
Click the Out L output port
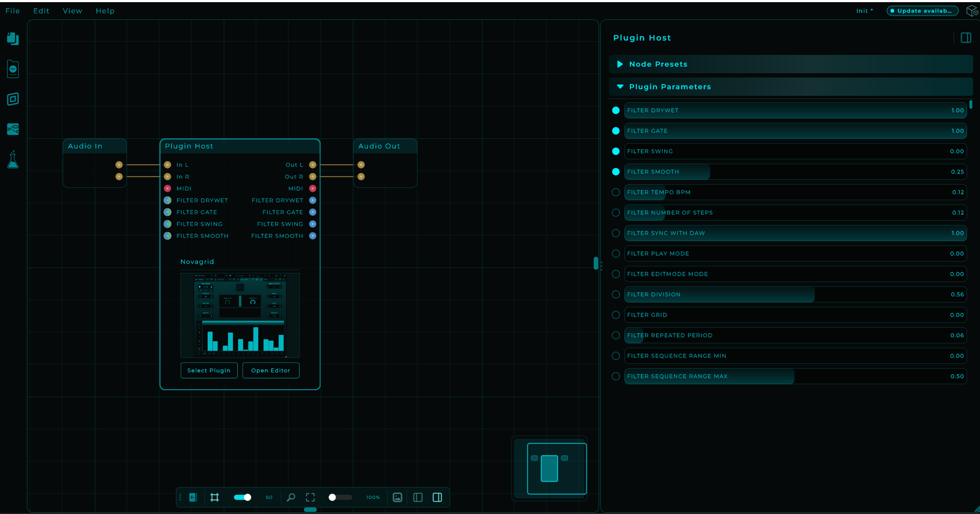point(313,165)
